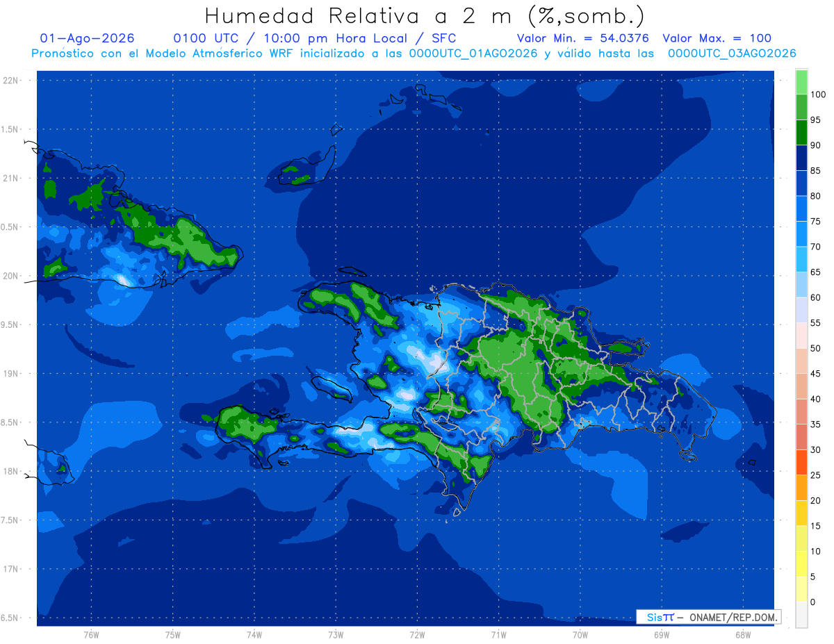
Task: Click the blue legend swatch between 75 and 80
Action: pos(801,208)
